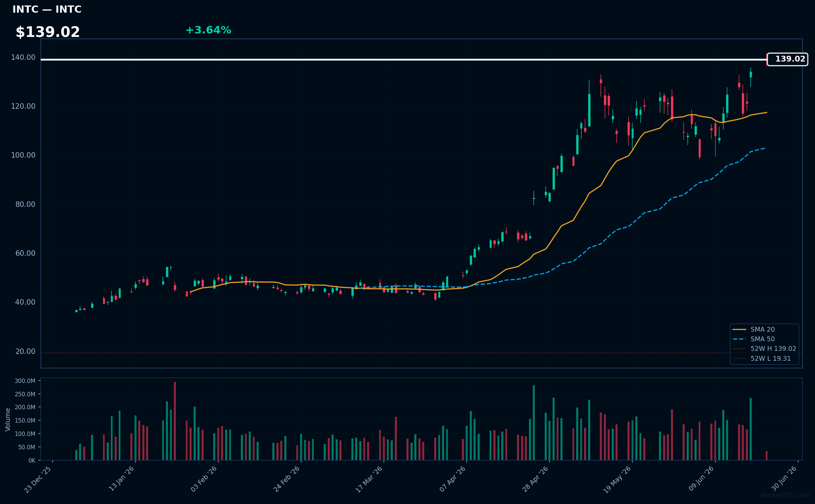
Task: Click the last small red volume bar
Action: [766, 456]
